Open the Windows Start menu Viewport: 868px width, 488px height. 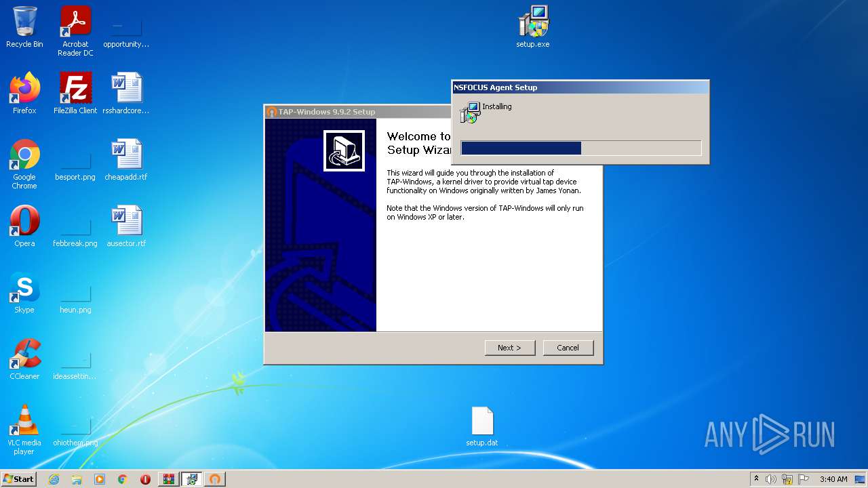pos(19,479)
